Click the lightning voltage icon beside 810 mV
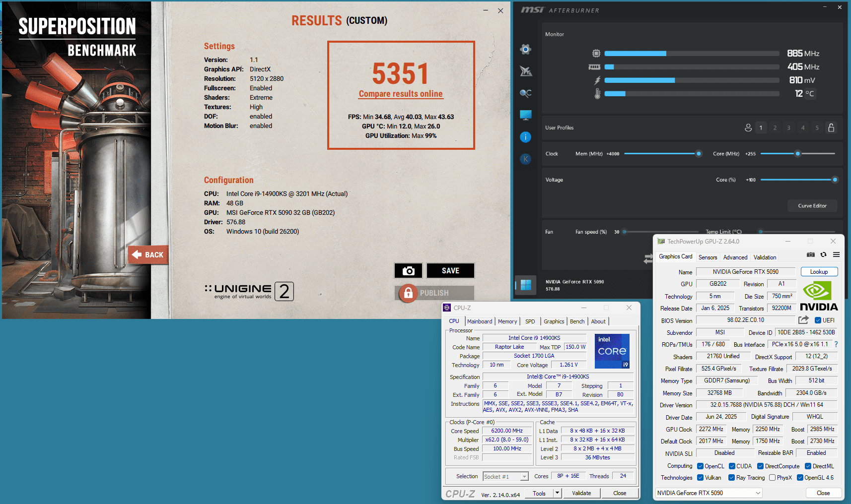Image resolution: width=851 pixels, height=504 pixels. [x=597, y=80]
